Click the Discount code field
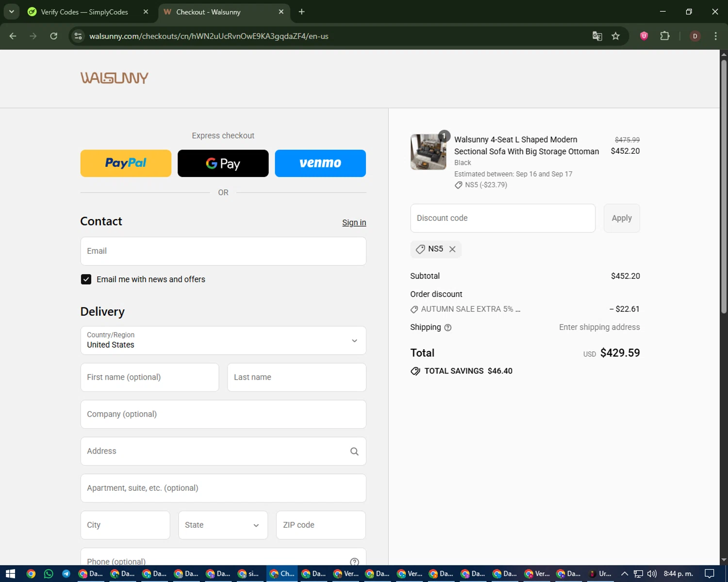Viewport: 728px width, 582px height. click(x=503, y=218)
